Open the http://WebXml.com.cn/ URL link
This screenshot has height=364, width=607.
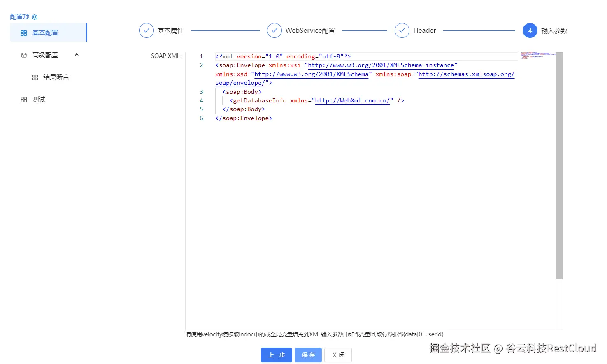click(352, 101)
